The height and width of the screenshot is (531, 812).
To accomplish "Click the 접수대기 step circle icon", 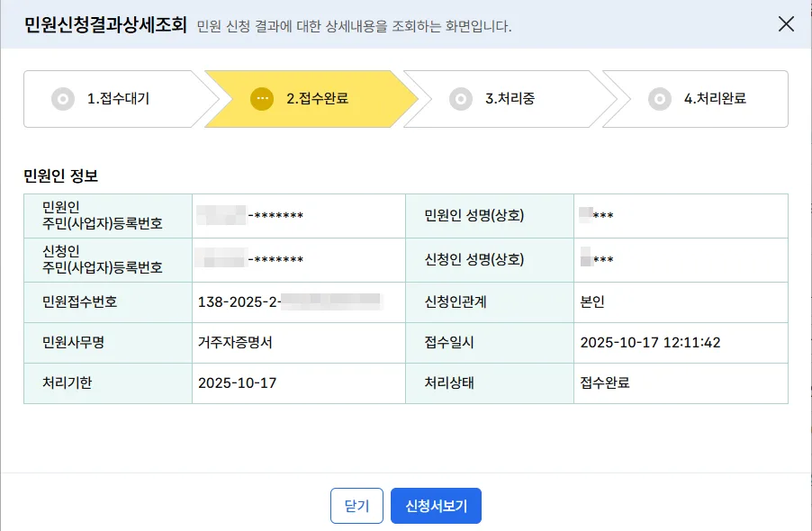I will pyautogui.click(x=63, y=99).
